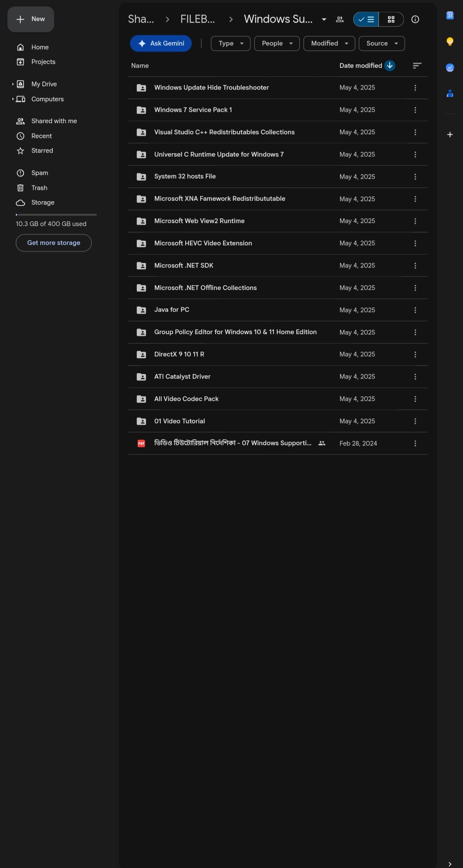Expand the Computers tree arrow
The width and height of the screenshot is (463, 868).
point(13,99)
